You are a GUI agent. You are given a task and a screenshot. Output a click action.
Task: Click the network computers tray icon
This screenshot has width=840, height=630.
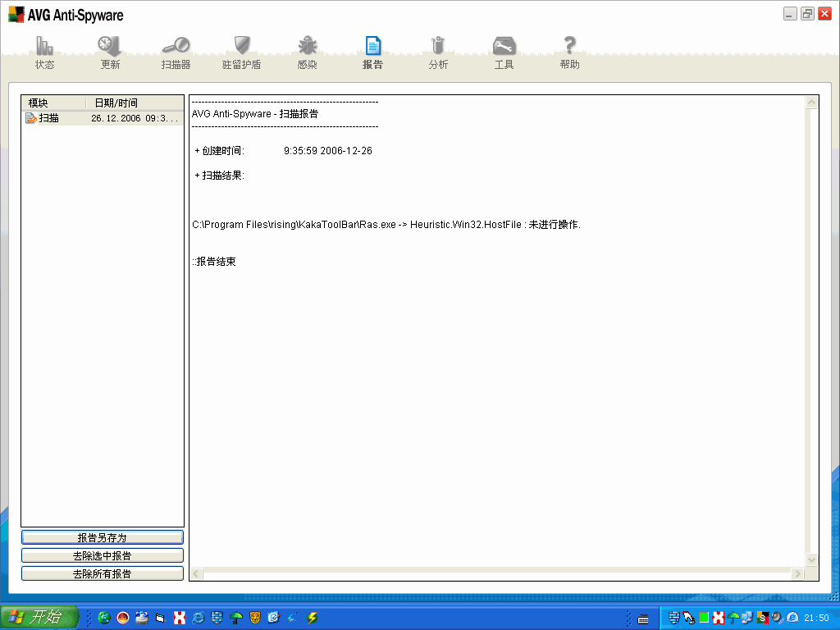(x=747, y=618)
